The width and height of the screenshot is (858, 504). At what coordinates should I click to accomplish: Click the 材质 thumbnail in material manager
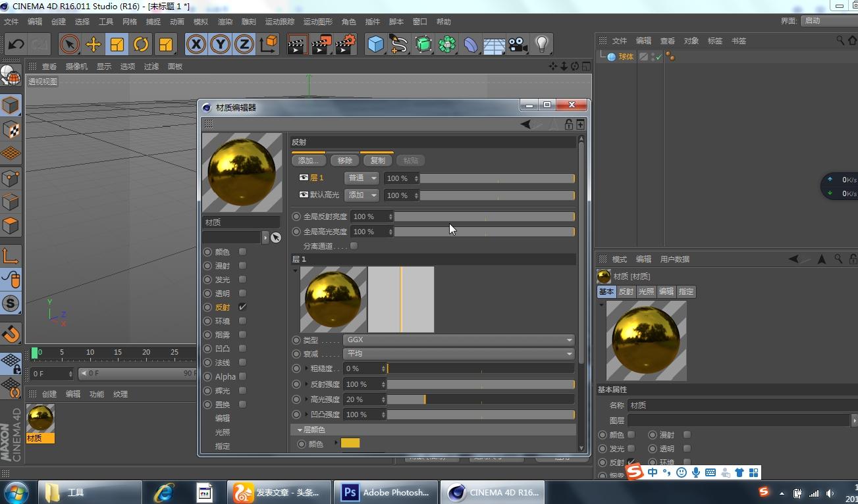coord(40,419)
